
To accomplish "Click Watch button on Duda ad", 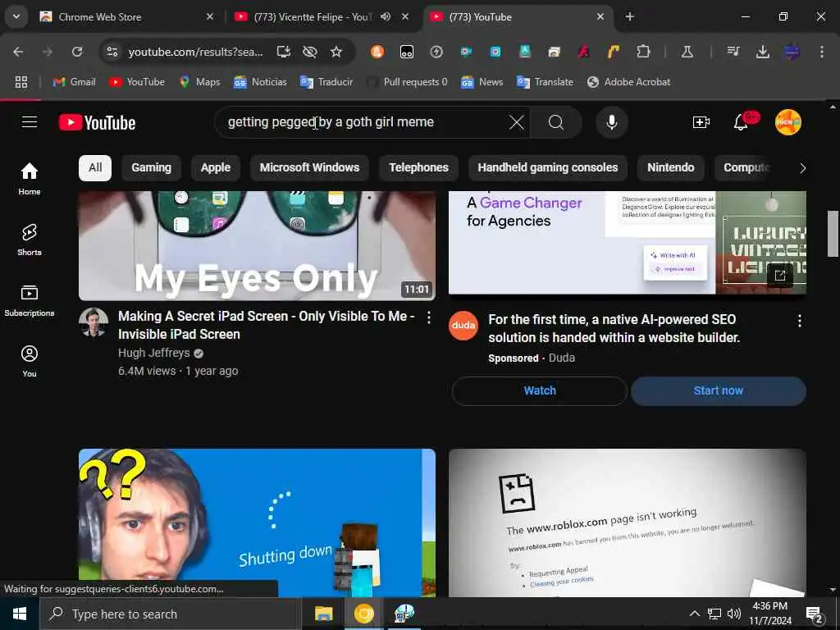I will (540, 390).
